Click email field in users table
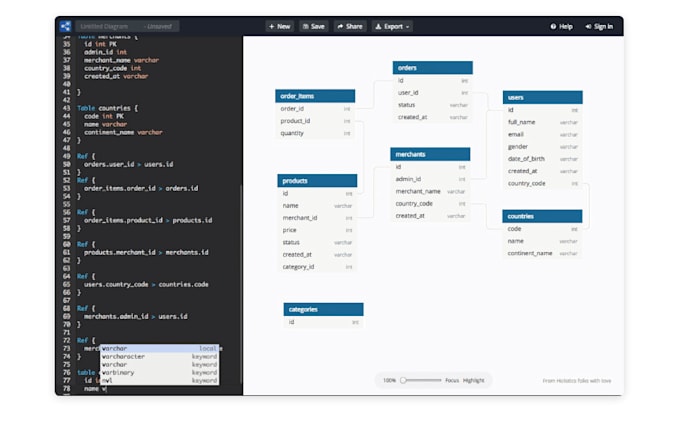This screenshot has width=680, height=422. click(543, 134)
